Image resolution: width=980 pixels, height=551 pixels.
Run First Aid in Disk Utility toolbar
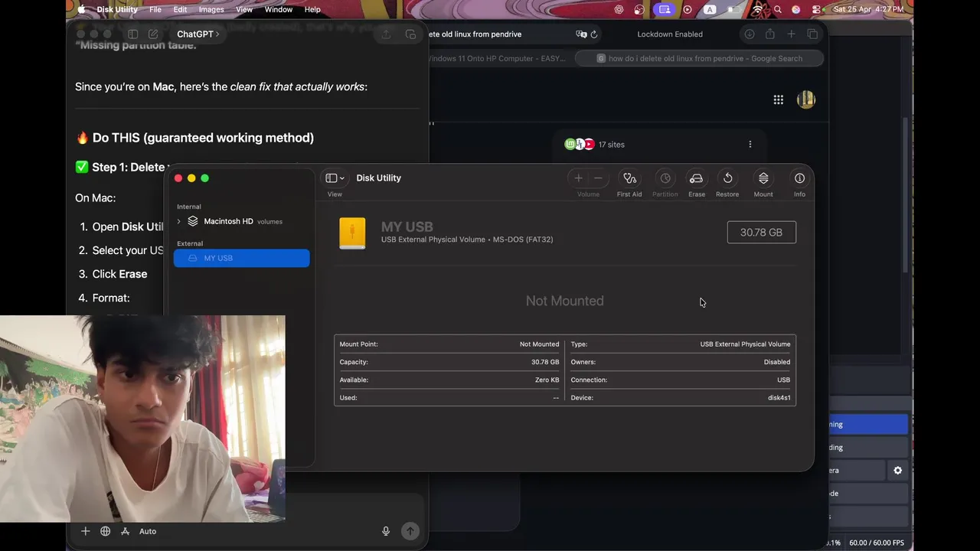tap(629, 178)
